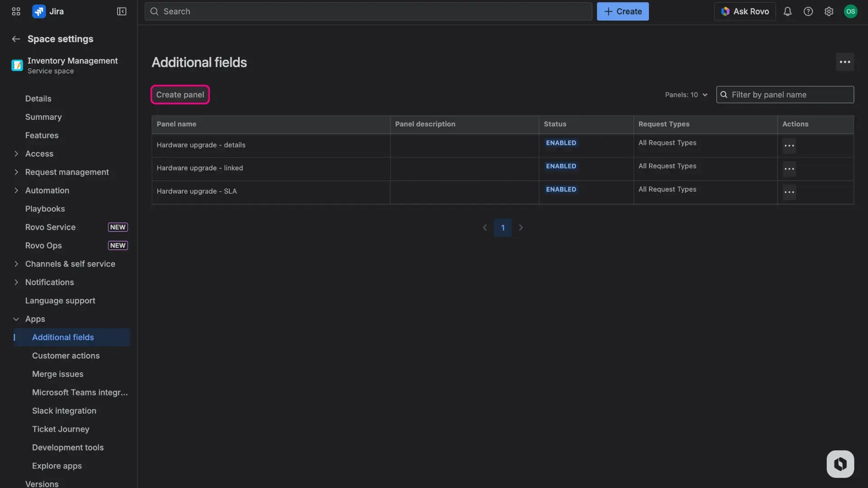
Task: Open Slack integration settings
Action: (x=64, y=411)
